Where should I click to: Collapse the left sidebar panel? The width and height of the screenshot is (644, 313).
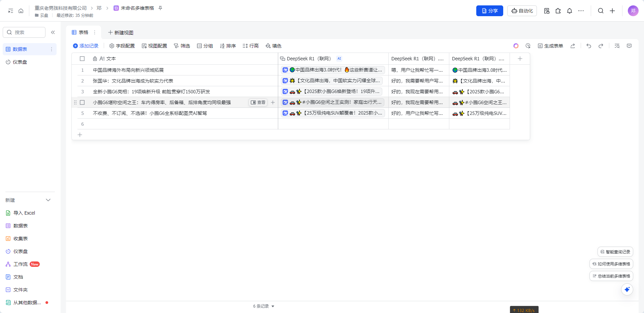[x=53, y=32]
